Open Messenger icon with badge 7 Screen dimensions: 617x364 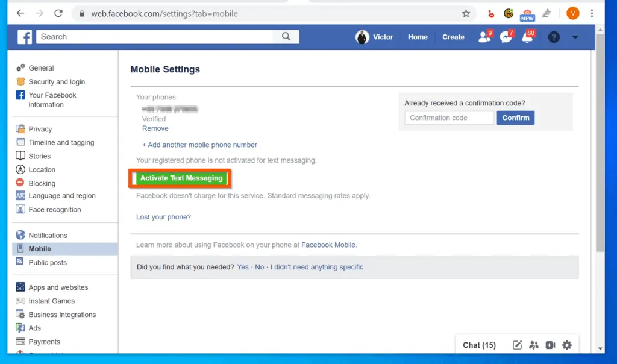point(506,37)
